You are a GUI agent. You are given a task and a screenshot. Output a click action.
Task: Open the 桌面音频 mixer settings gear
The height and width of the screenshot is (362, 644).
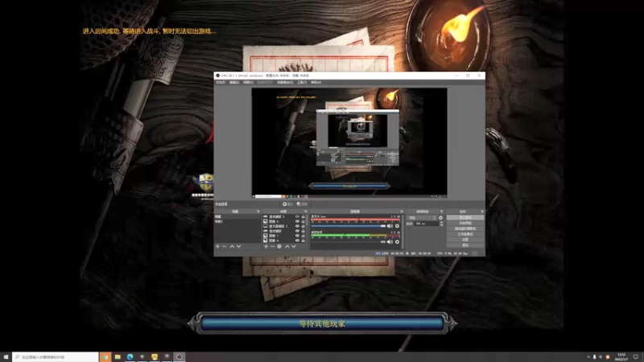pos(397,242)
